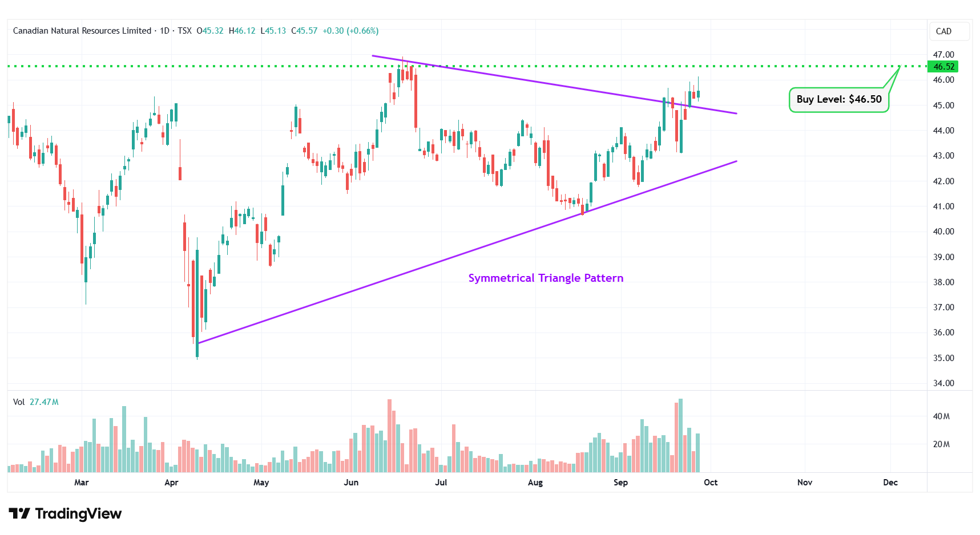Click the 40.00 price axis label

click(x=943, y=232)
